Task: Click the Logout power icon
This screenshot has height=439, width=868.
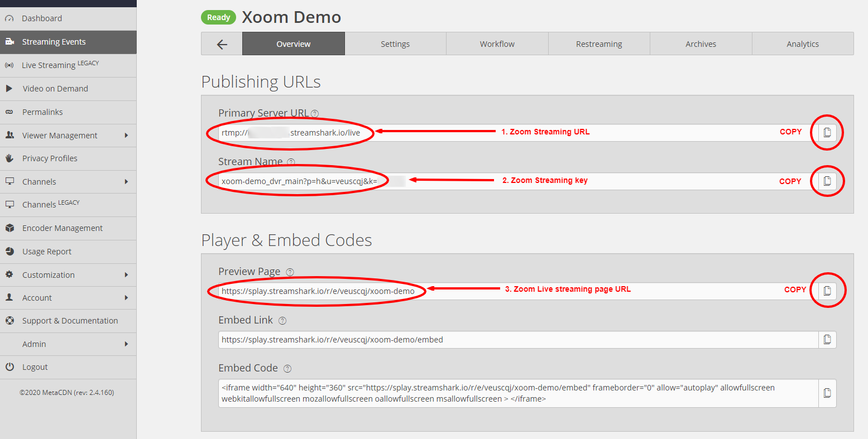Action: (x=9, y=367)
